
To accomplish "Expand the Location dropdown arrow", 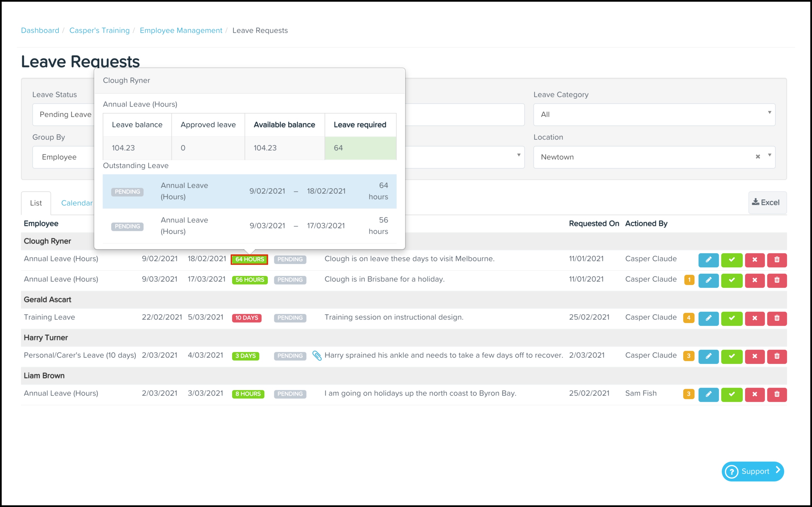I will 769,155.
